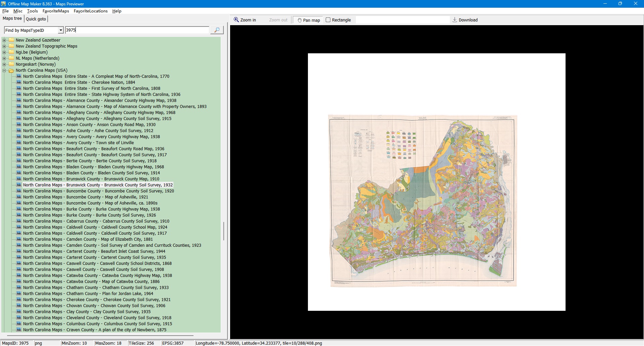The width and height of the screenshot is (644, 346).
Task: Open the FavoriteMaps menu
Action: pyautogui.click(x=56, y=11)
